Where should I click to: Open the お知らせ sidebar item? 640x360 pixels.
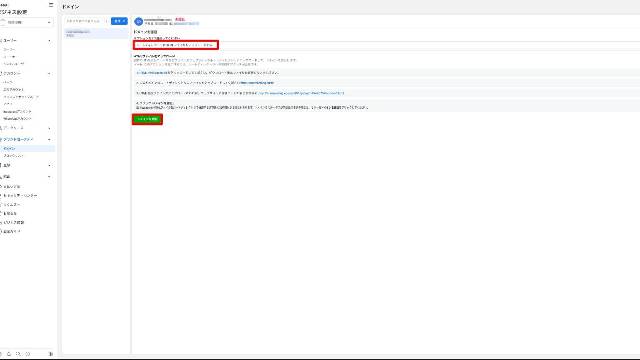click(10, 213)
